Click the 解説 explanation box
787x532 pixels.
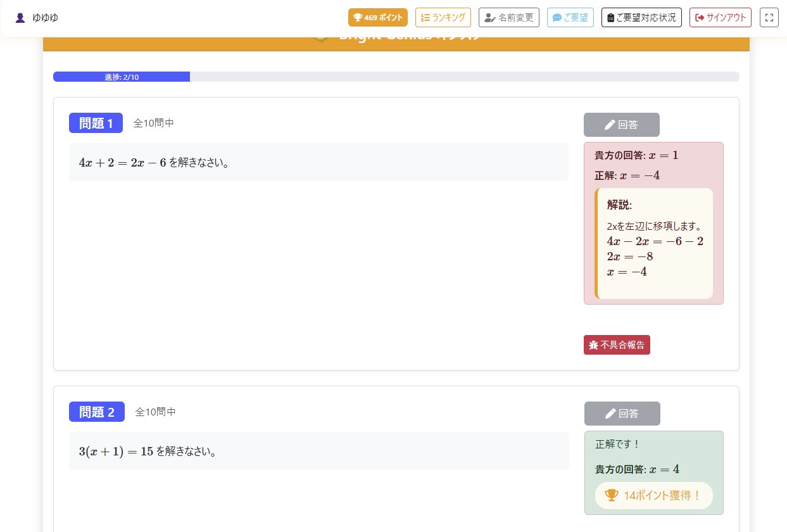(x=654, y=243)
